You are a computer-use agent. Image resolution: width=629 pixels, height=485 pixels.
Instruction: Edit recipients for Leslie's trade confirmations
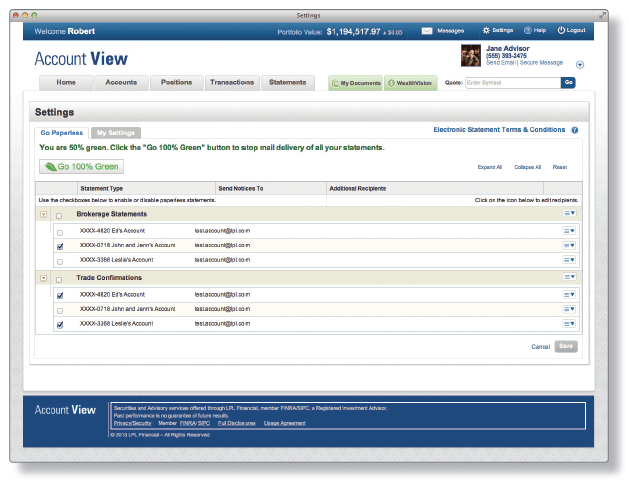(x=569, y=324)
